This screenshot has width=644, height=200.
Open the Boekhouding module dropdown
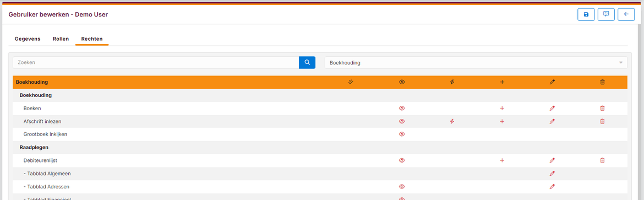[476, 63]
